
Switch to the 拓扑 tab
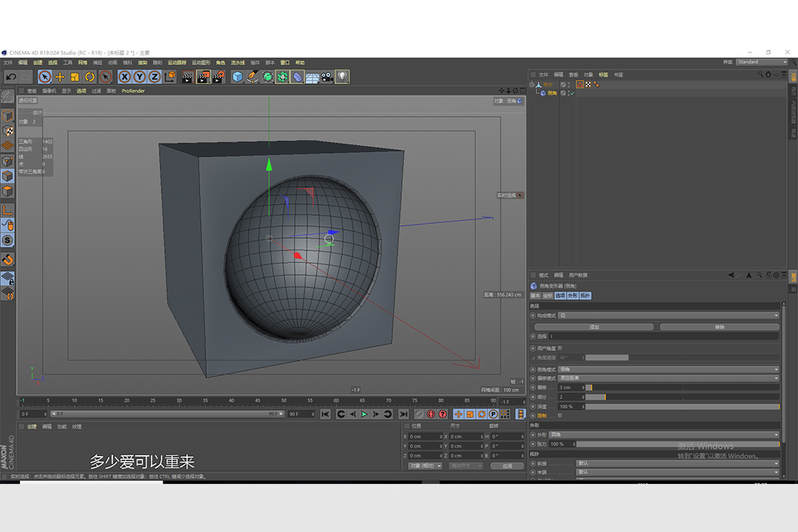(585, 296)
